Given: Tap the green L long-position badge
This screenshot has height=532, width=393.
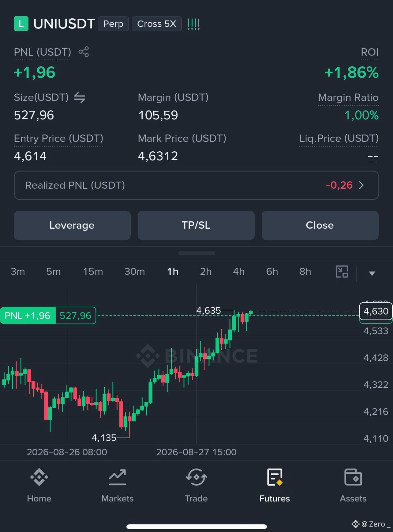Looking at the screenshot, I should pos(21,24).
